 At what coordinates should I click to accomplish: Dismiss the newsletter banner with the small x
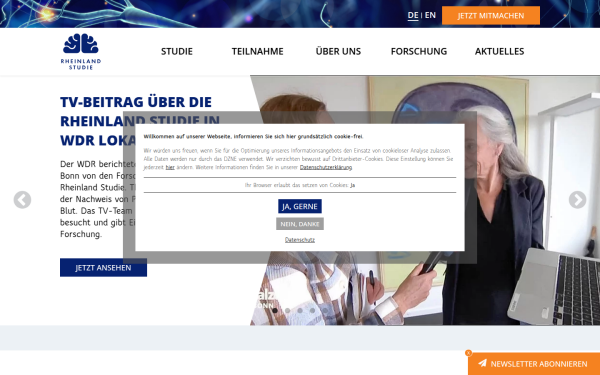(x=468, y=353)
